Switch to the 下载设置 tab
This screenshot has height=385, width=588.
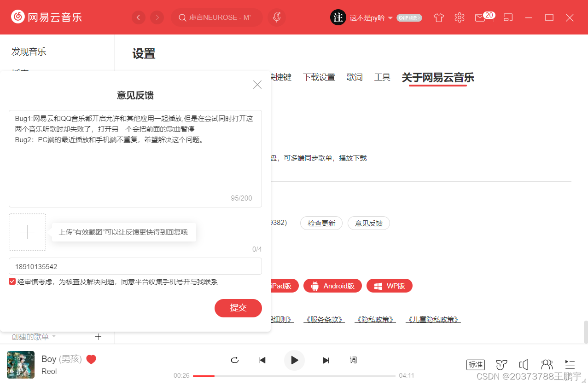click(x=319, y=77)
